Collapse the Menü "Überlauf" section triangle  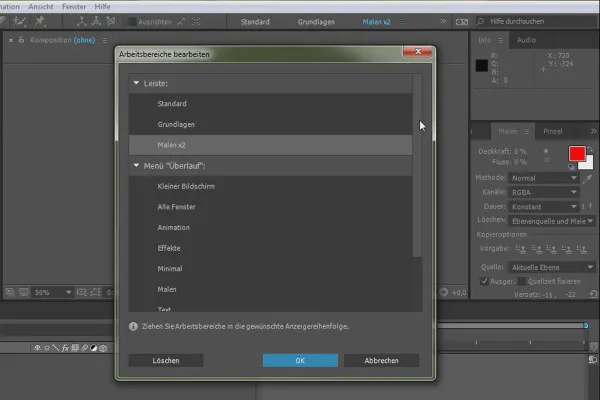tap(136, 165)
